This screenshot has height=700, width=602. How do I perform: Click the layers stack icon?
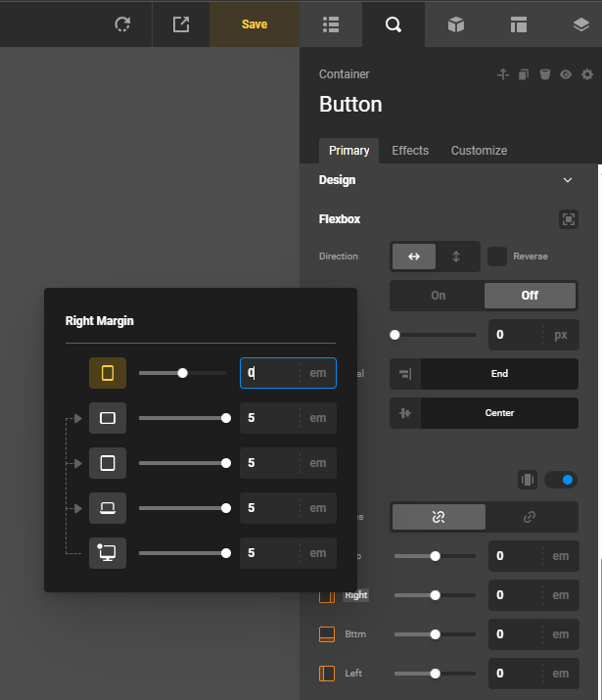pos(580,24)
